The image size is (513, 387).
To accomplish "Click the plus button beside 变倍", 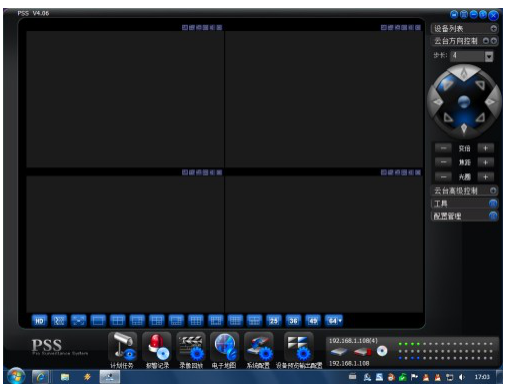I will (x=485, y=148).
